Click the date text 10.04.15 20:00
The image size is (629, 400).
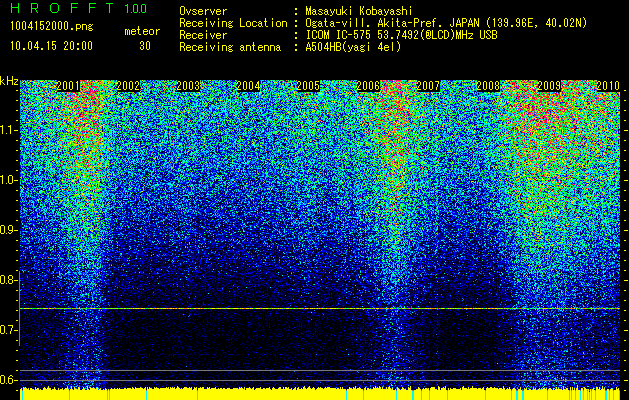[x=51, y=46]
